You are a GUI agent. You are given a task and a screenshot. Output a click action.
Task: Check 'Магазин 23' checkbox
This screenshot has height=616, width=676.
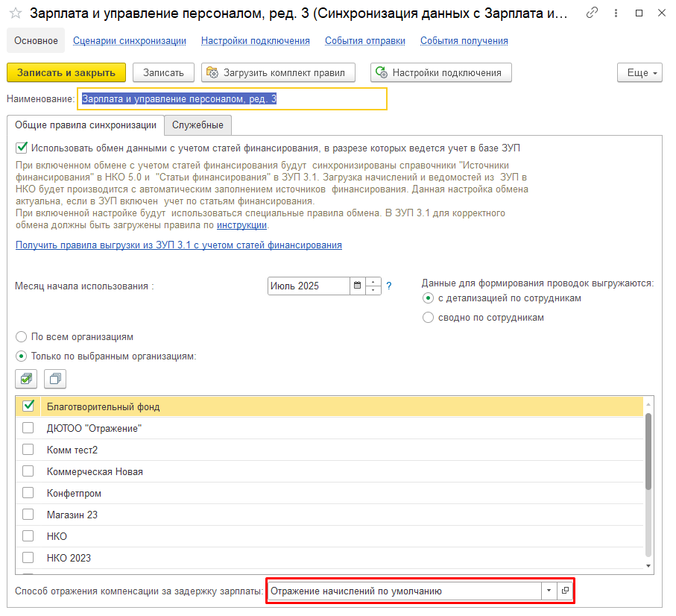pos(28,514)
